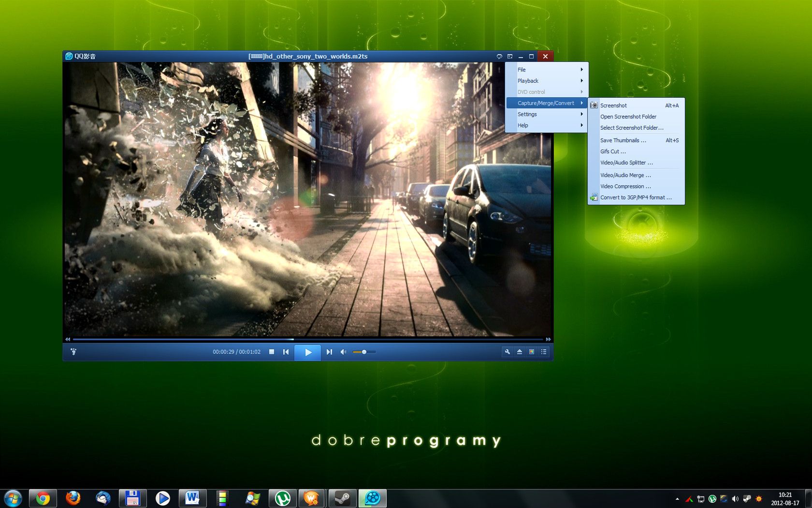Click the orange W app on the taskbar

tap(313, 498)
